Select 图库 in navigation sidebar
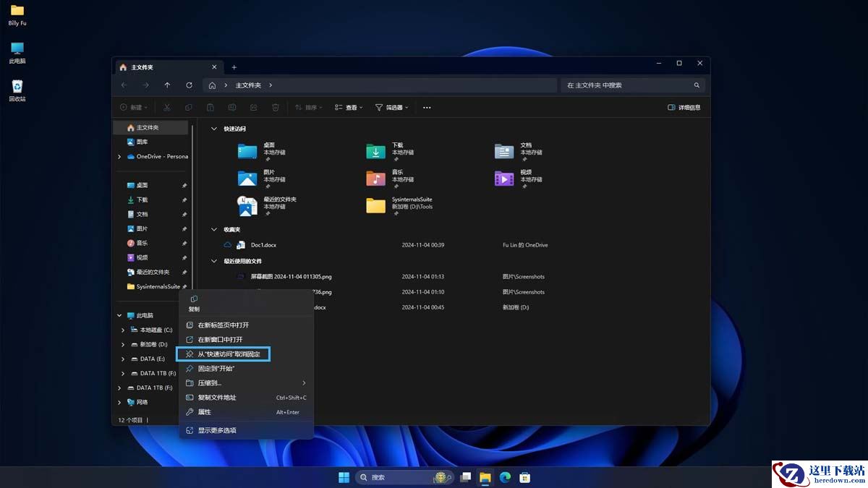Screen dimensions: 868x488 [152, 142]
